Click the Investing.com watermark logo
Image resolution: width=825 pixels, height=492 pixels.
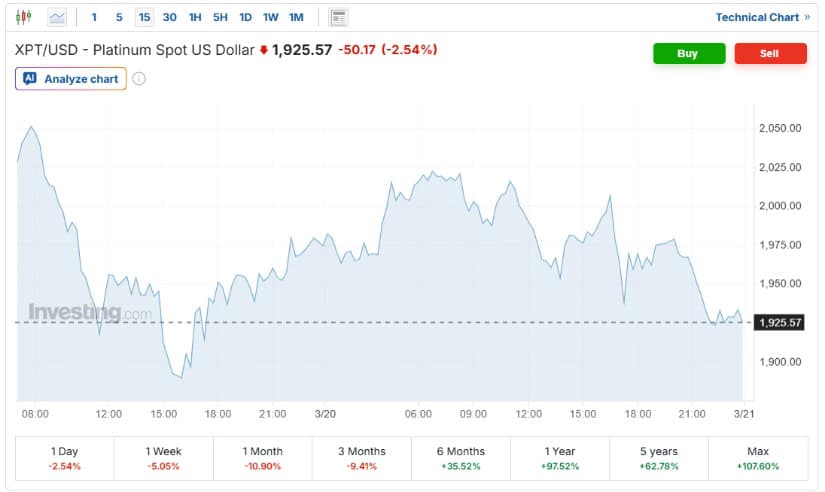[x=90, y=312]
